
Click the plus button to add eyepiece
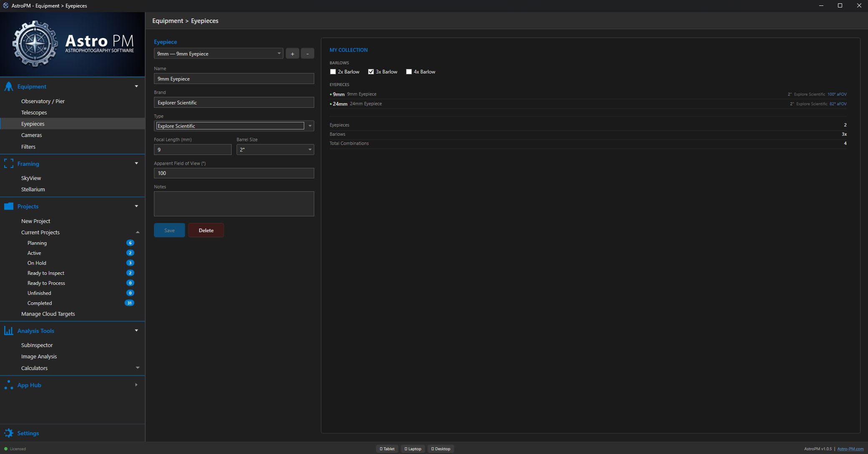(292, 53)
